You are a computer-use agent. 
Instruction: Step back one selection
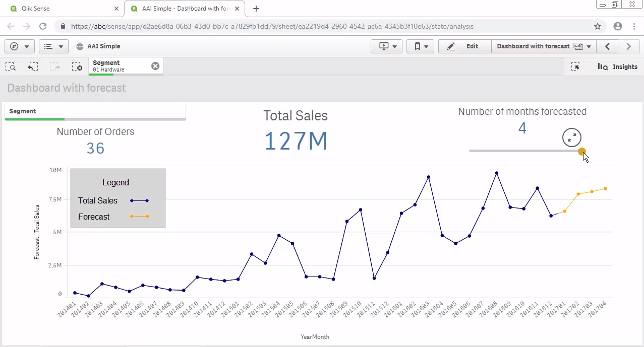point(33,66)
